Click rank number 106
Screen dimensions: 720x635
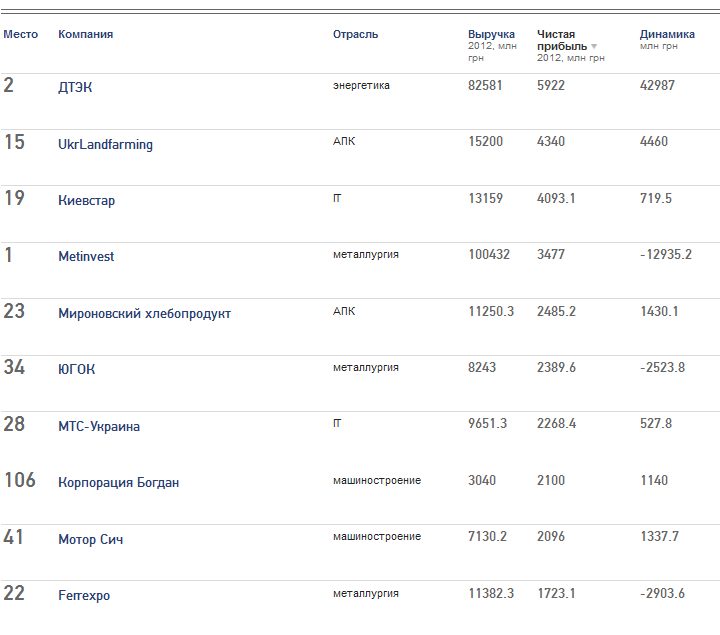[20, 480]
